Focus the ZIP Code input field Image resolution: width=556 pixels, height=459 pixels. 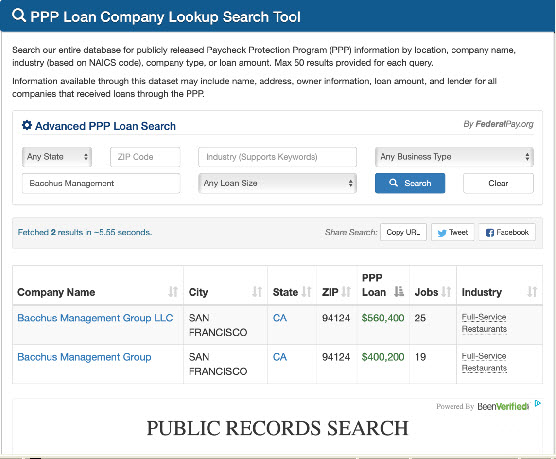(145, 157)
